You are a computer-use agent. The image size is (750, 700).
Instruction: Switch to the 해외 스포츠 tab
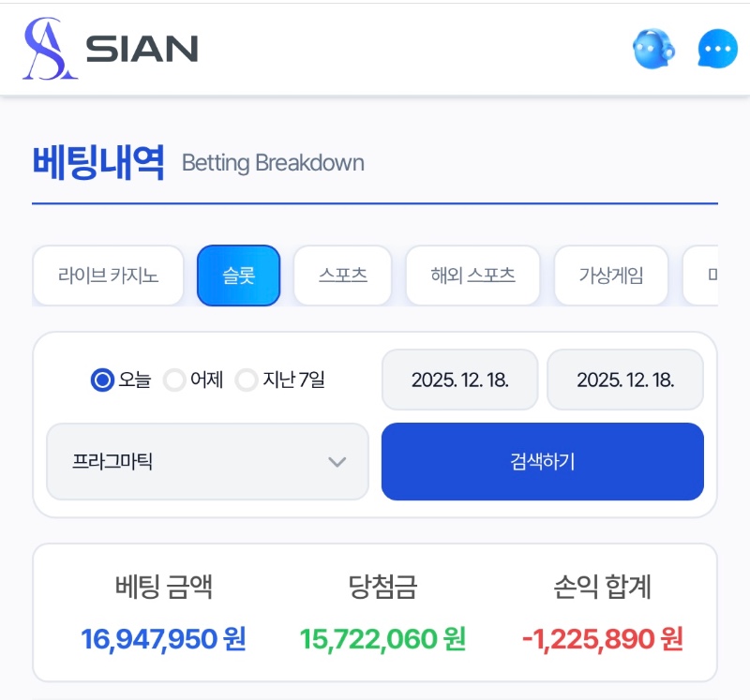472,276
